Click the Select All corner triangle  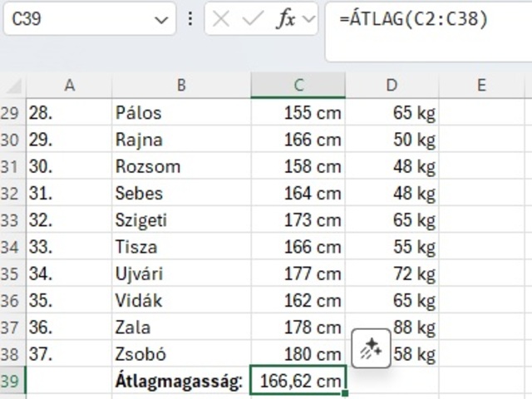pyautogui.click(x=12, y=85)
